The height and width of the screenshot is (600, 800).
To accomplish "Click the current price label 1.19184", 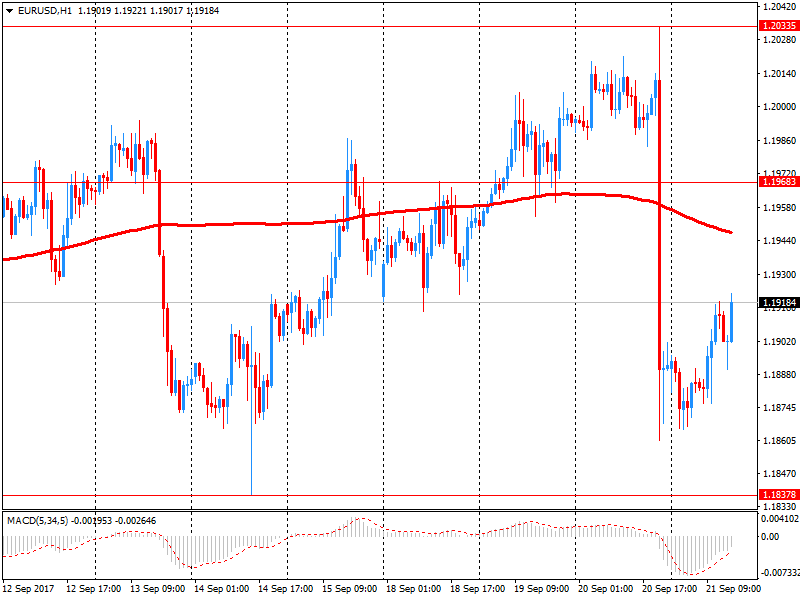I will point(779,303).
